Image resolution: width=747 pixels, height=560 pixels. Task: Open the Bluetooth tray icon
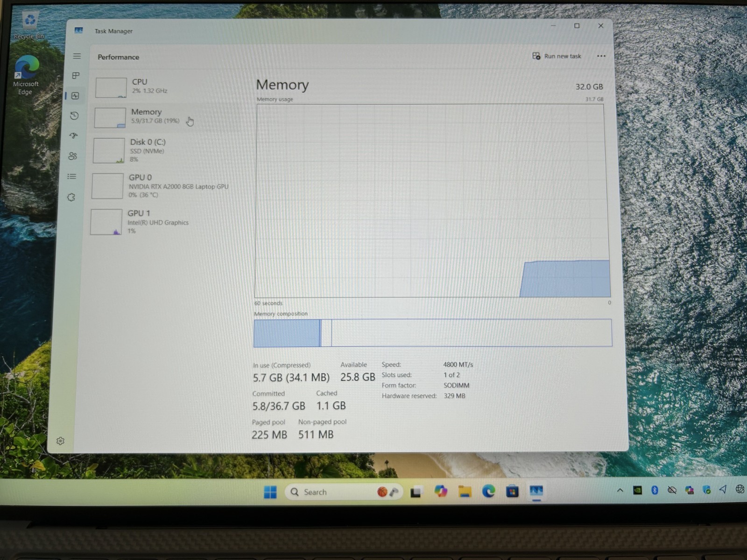[655, 490]
